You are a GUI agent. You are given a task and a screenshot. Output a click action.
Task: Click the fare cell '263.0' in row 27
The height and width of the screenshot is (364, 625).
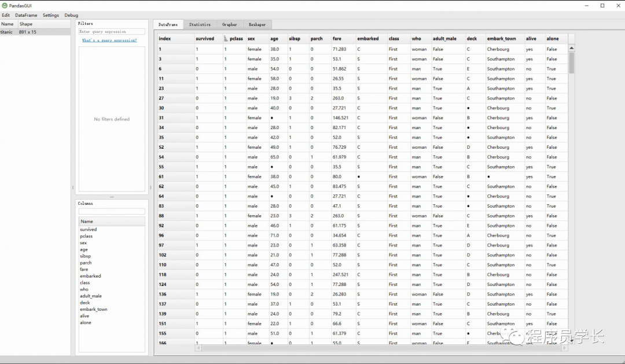(343, 98)
